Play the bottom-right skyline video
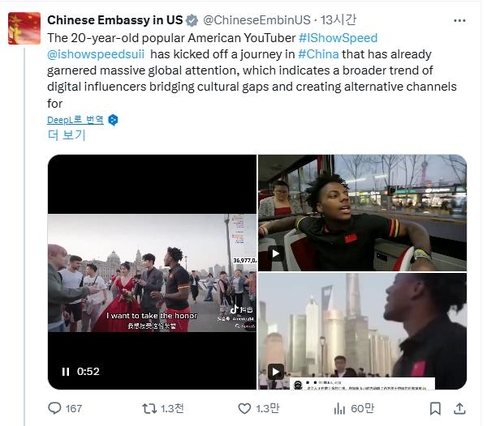The height and width of the screenshot is (426, 500). (276, 371)
